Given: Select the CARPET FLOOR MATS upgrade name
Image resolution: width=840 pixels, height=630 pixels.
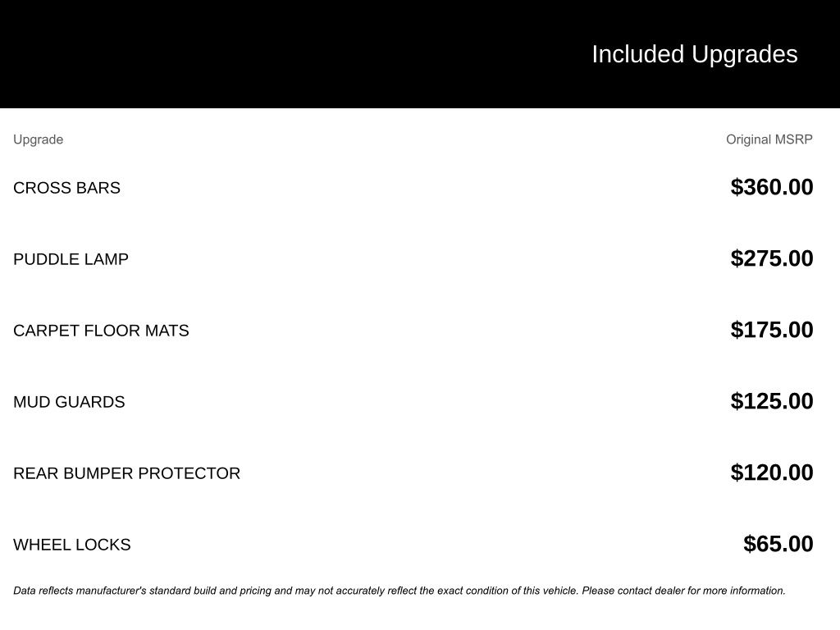Looking at the screenshot, I should [x=101, y=331].
